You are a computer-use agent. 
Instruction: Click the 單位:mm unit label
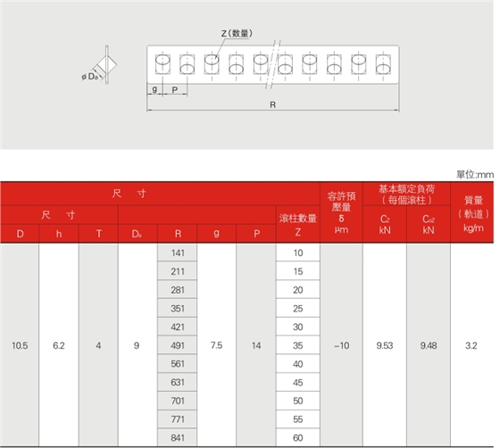(475, 175)
